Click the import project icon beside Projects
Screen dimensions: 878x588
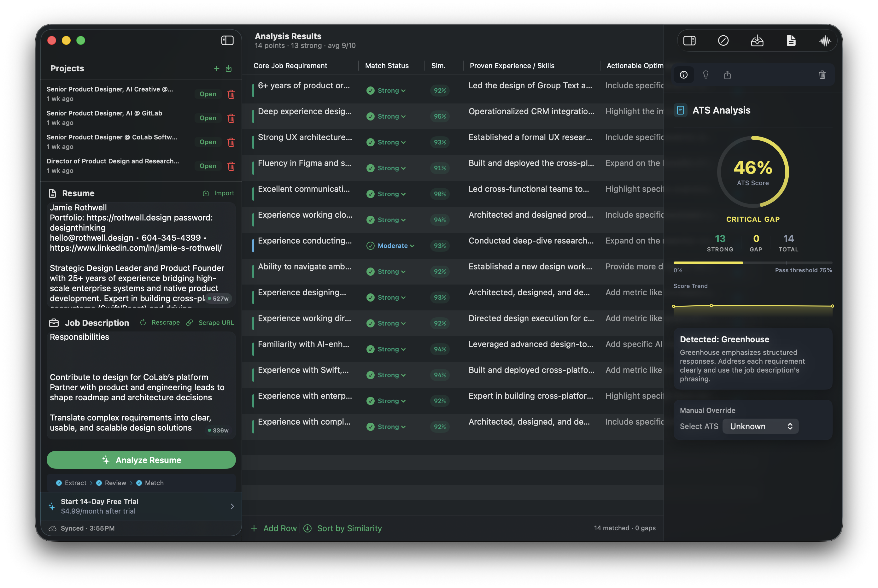[x=229, y=68]
